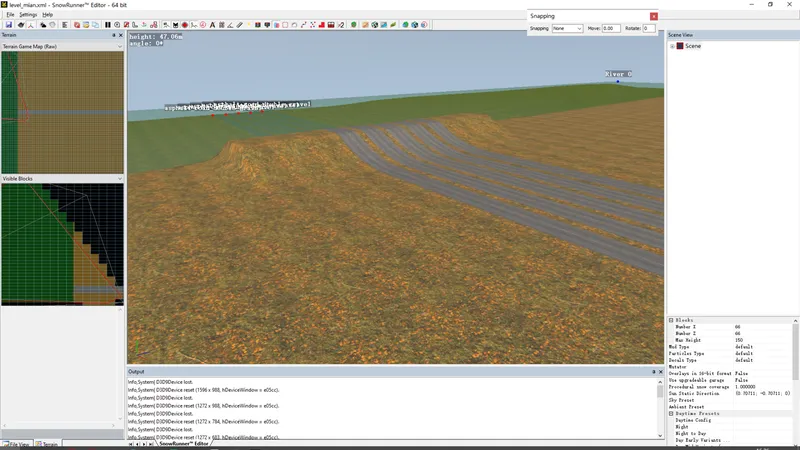
Task: Click the crosshair target circle icon
Action: coord(117,24)
